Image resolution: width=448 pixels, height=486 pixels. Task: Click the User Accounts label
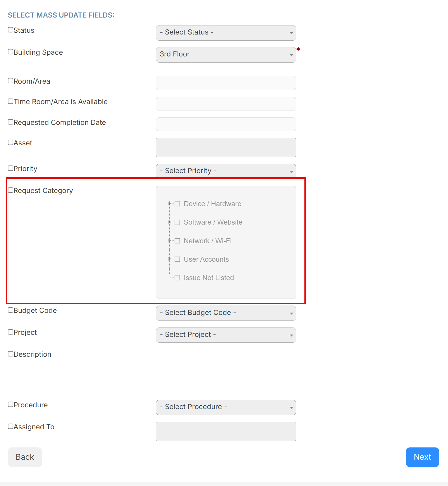206,259
